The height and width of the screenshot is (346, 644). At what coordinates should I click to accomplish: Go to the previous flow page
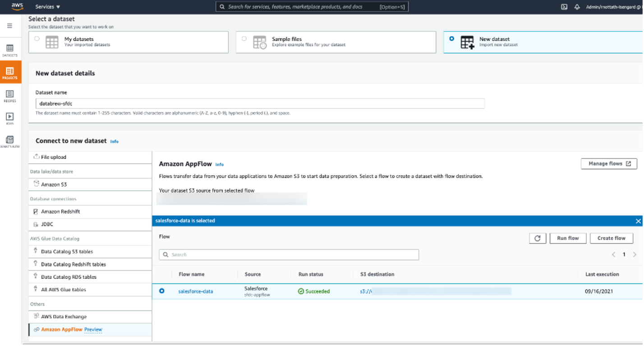(614, 254)
